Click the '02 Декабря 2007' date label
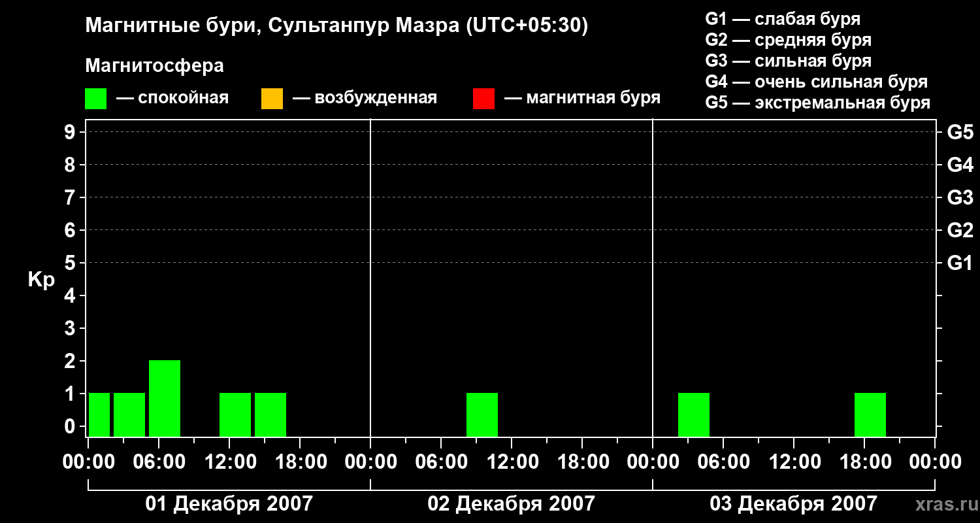 click(511, 504)
